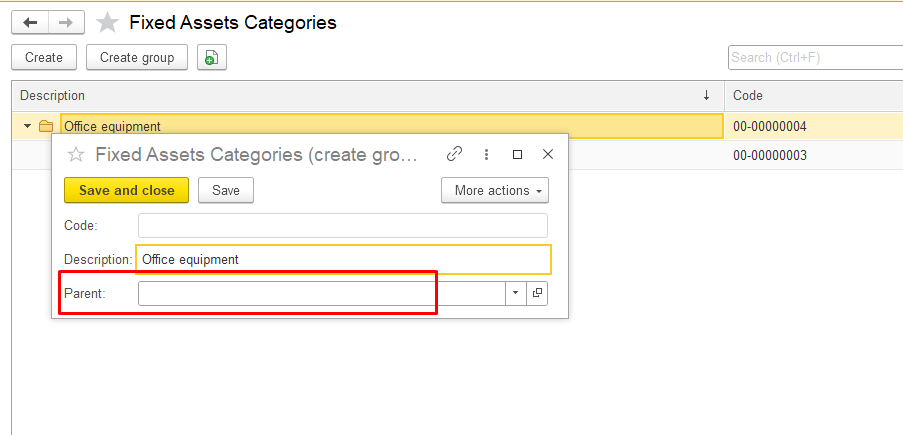903x435 pixels.
Task: Maximize the create group dialog window
Action: [517, 154]
